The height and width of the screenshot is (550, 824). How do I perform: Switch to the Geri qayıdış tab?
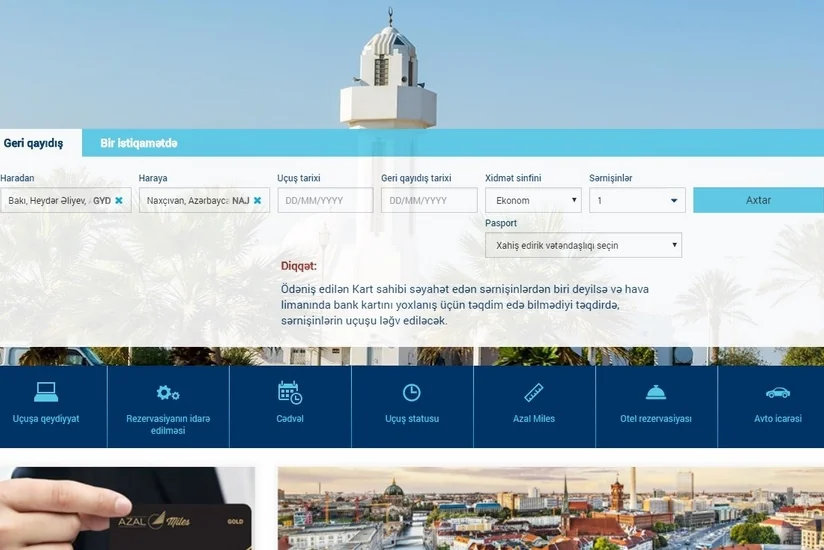[x=34, y=143]
